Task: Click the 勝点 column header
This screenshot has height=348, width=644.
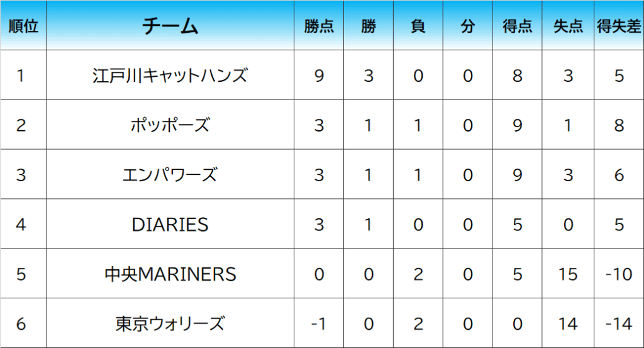Action: click(319, 25)
